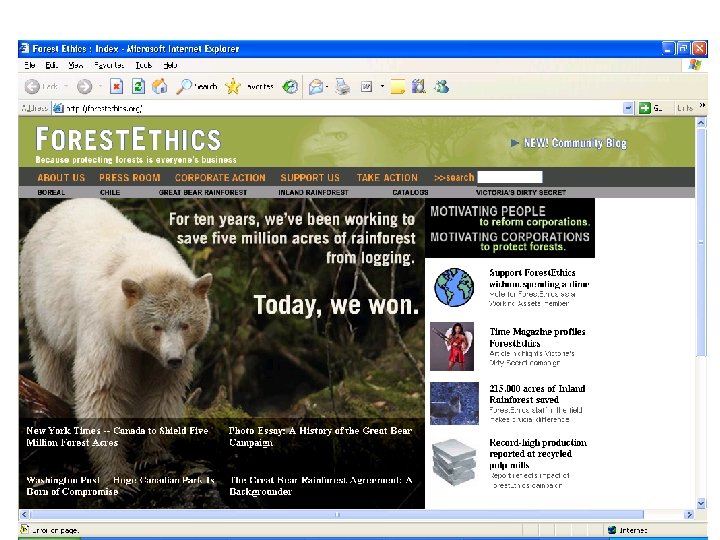Open the yellow Discuss folder icon
This screenshot has height=540, width=720.
[x=398, y=86]
